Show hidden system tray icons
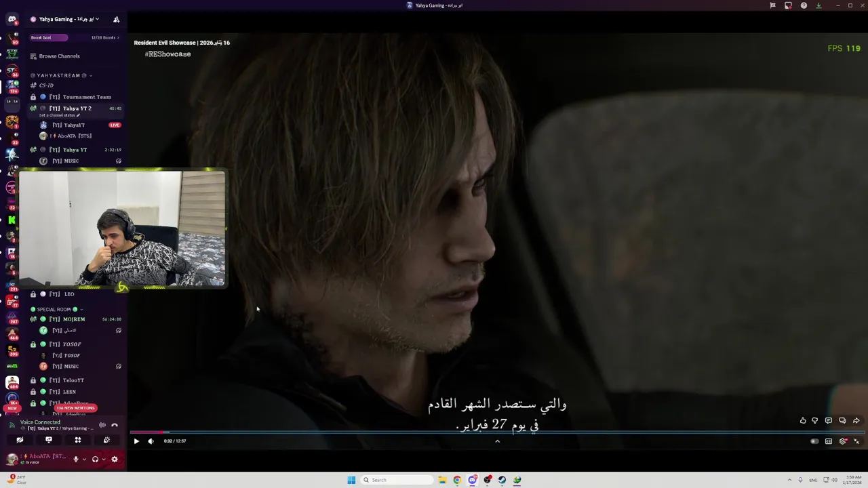868x488 pixels. pos(789,480)
